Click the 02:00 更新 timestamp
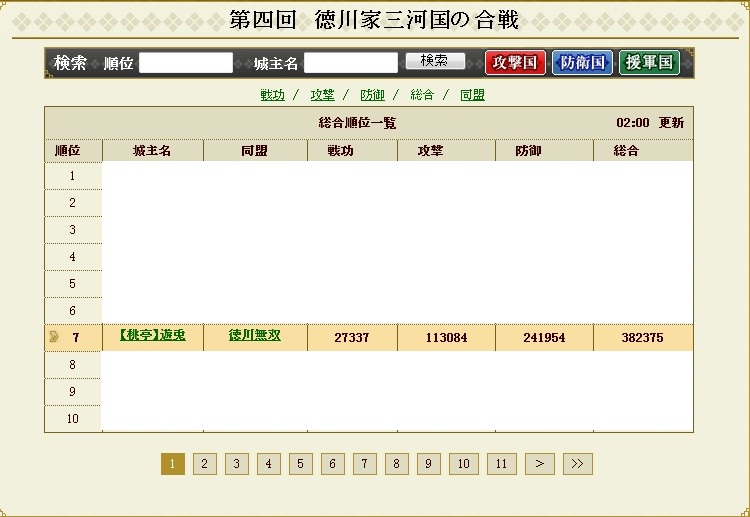 point(650,123)
